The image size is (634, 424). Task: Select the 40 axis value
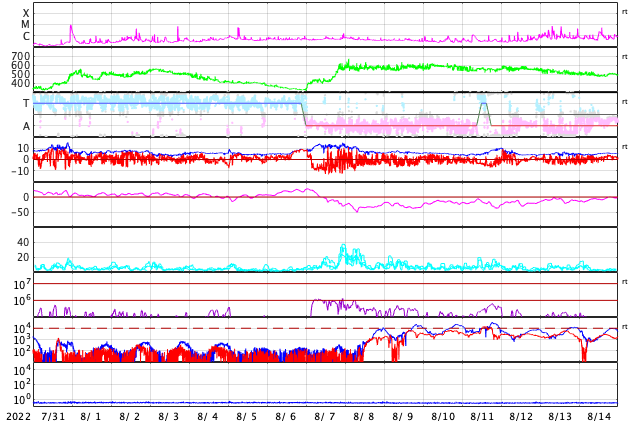click(23, 243)
